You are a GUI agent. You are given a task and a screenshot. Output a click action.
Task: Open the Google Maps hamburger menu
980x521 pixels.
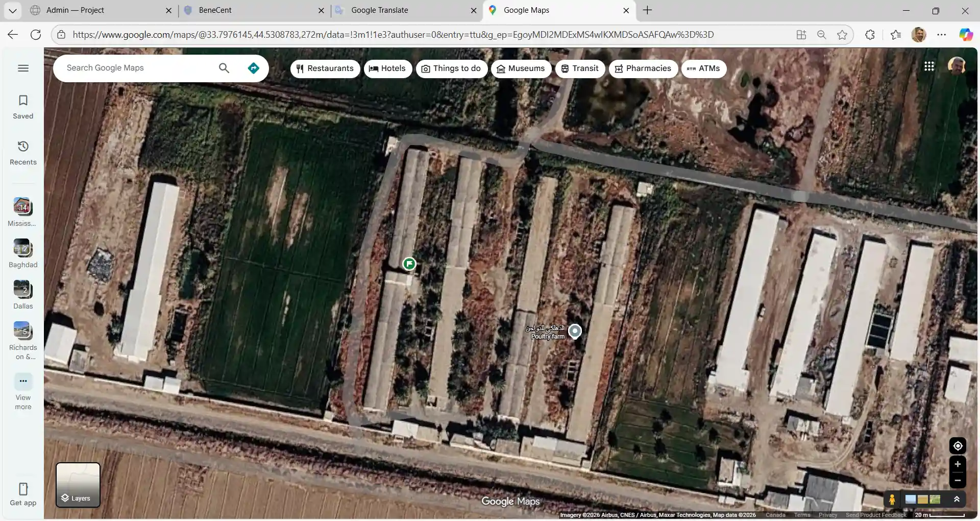tap(23, 68)
